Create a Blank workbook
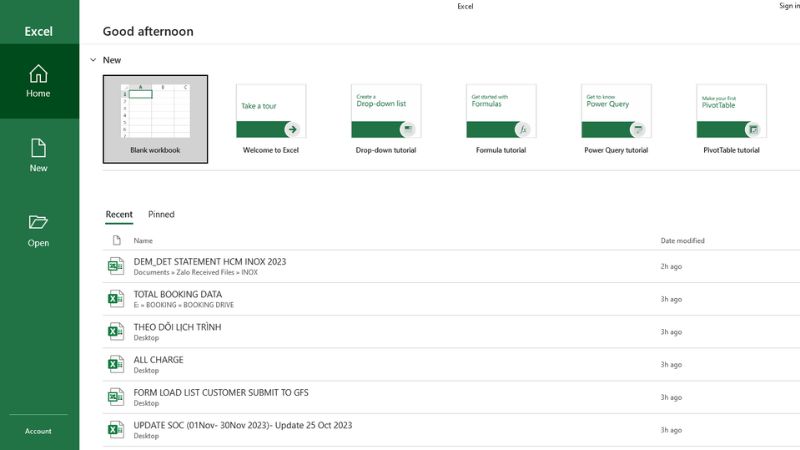 155,119
